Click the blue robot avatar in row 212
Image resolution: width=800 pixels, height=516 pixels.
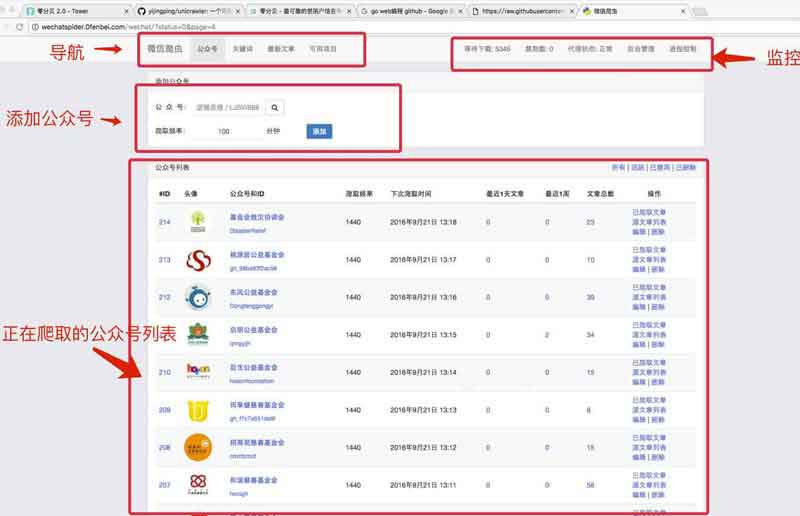[198, 298]
